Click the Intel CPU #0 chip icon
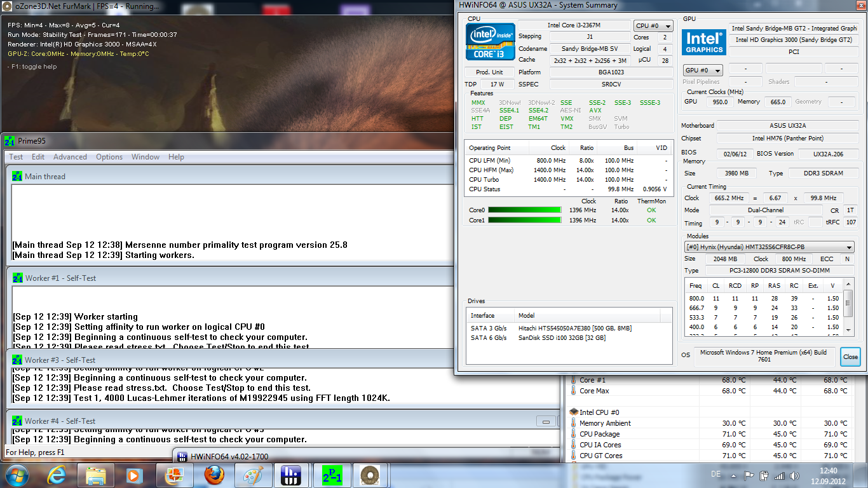868x488 pixels. 574,412
